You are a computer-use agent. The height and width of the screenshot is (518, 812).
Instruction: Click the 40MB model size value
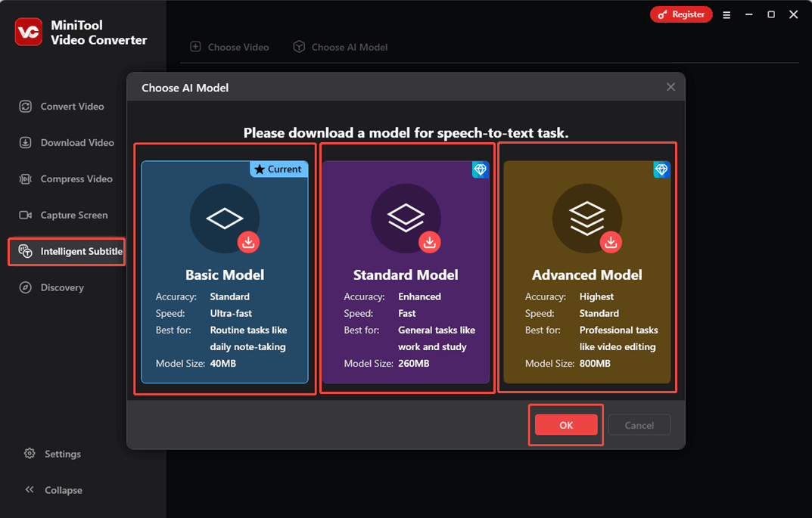click(x=222, y=363)
